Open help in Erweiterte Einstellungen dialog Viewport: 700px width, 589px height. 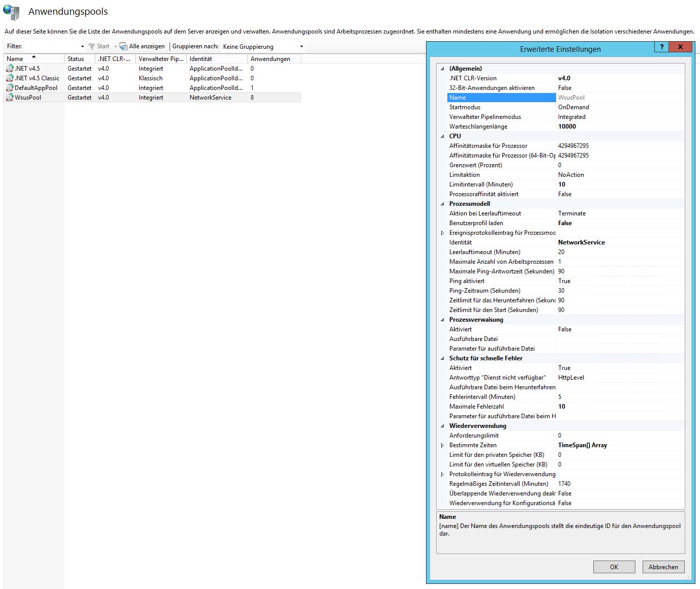pos(661,47)
